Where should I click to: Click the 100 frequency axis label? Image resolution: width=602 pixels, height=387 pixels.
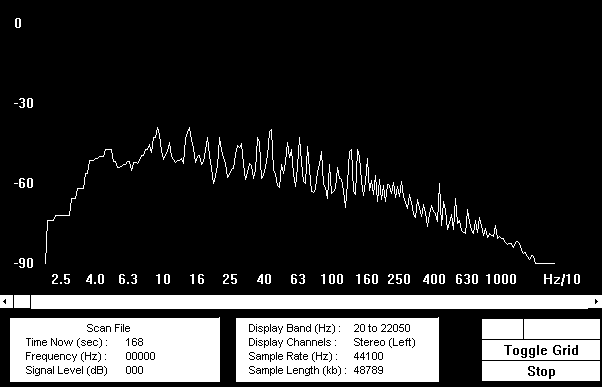tap(332, 279)
